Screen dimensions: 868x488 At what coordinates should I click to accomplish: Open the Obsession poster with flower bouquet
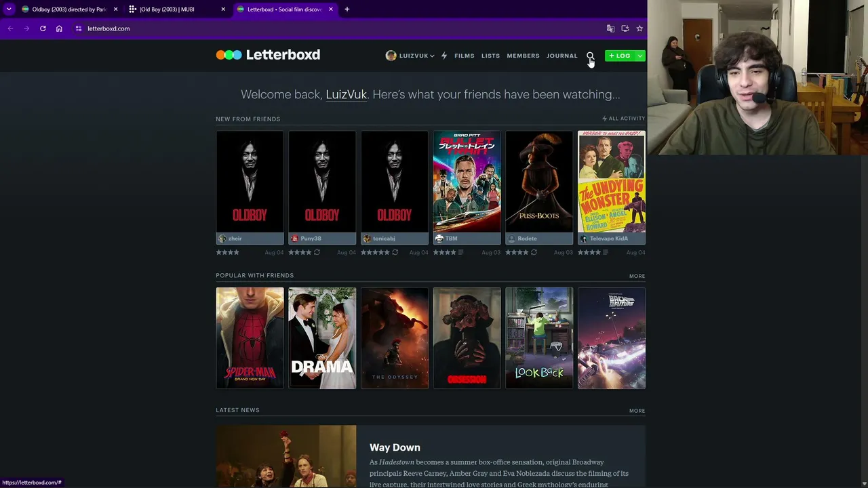(x=467, y=338)
